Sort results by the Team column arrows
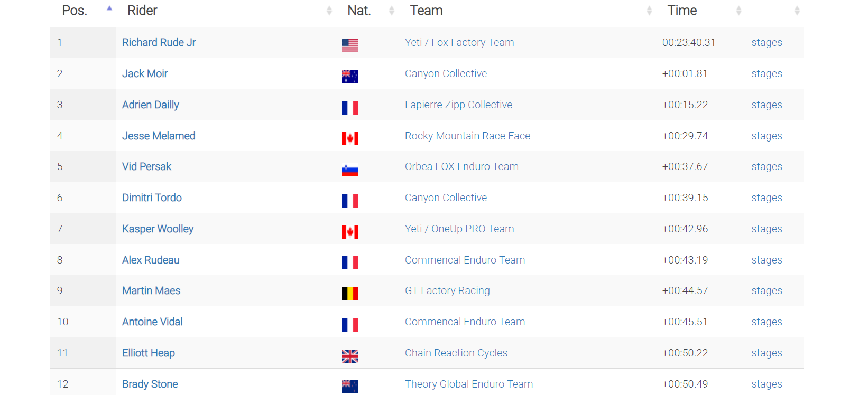Image resolution: width=868 pixels, height=395 pixels. [649, 11]
